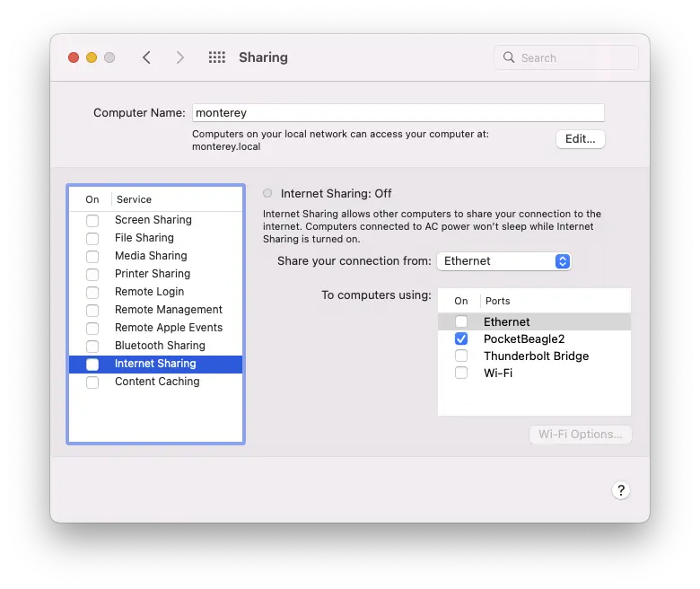
Task: Check the Ethernet port checkbox
Action: coord(461,321)
